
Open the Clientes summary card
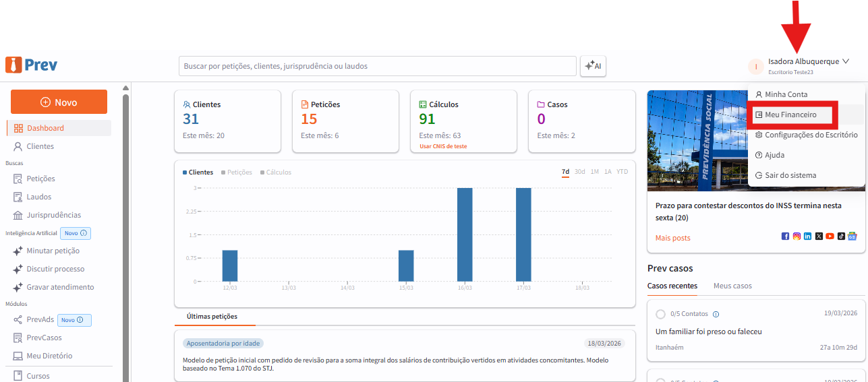click(227, 122)
